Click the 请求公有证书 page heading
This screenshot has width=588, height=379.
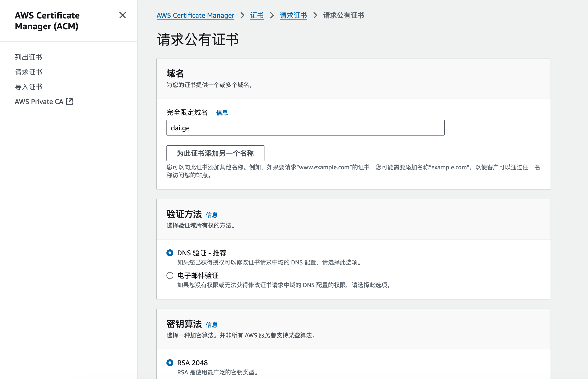tap(198, 39)
